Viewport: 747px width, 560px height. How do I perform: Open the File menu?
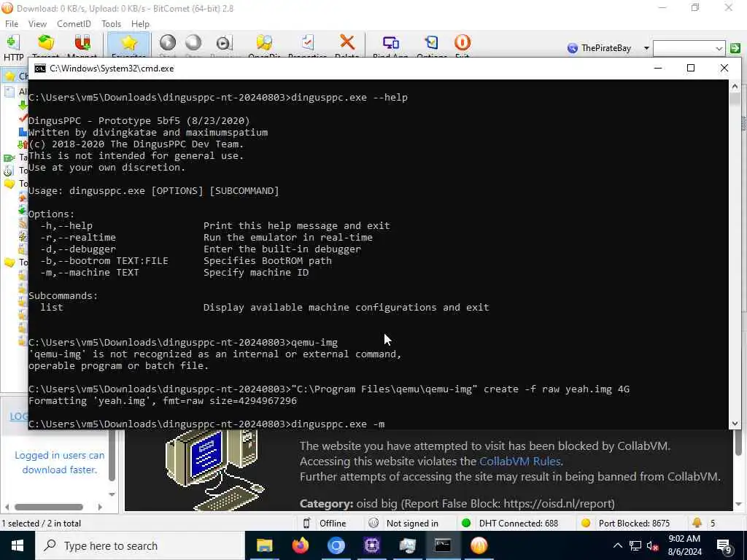(12, 24)
